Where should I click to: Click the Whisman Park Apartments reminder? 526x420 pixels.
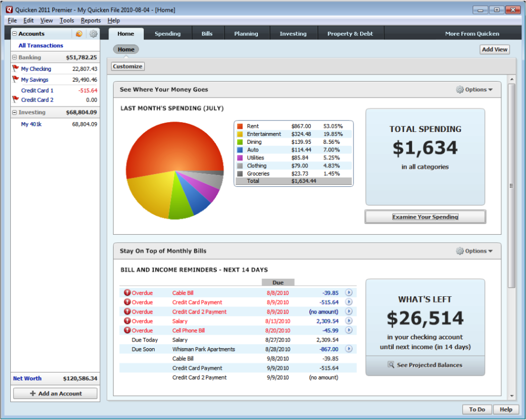click(x=203, y=349)
